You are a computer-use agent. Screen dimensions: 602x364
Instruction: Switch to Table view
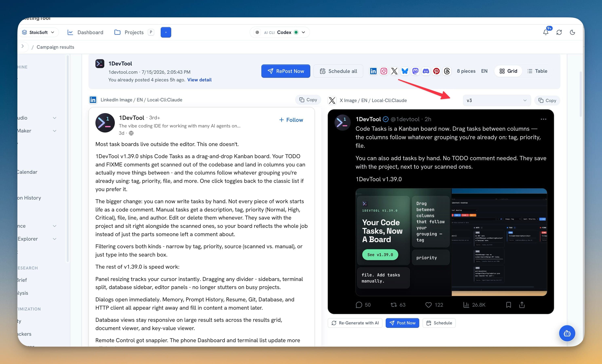point(537,71)
